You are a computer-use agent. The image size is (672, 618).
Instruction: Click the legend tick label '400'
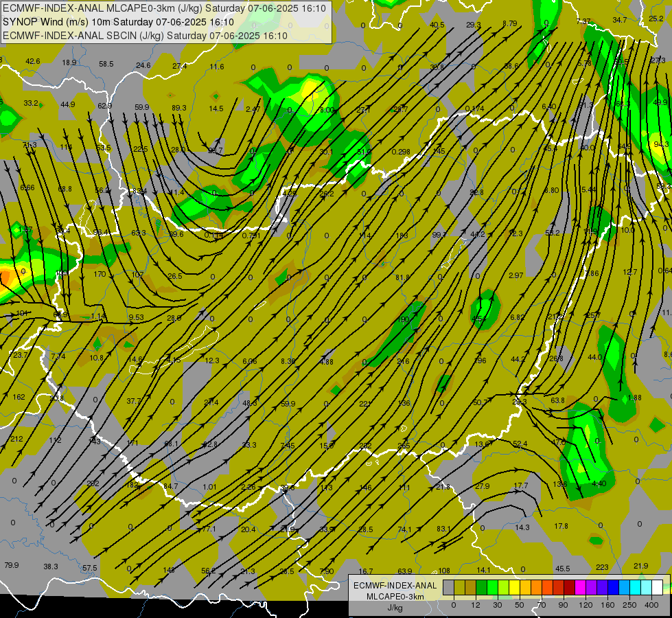coord(651,605)
